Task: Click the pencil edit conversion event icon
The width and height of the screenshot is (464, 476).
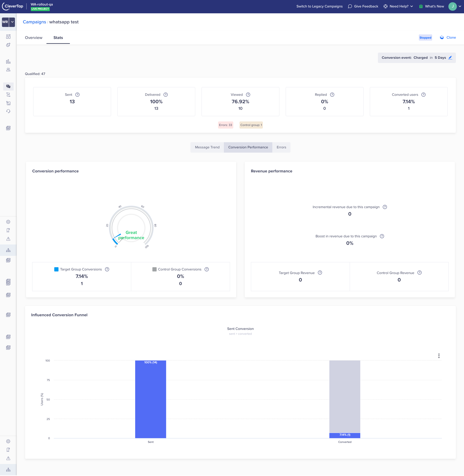Action: (450, 58)
